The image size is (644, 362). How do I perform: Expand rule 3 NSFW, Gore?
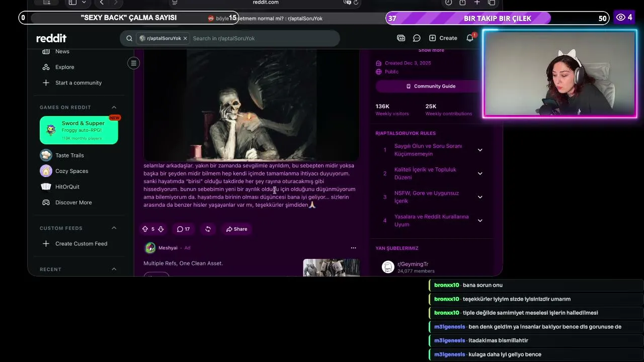(480, 197)
